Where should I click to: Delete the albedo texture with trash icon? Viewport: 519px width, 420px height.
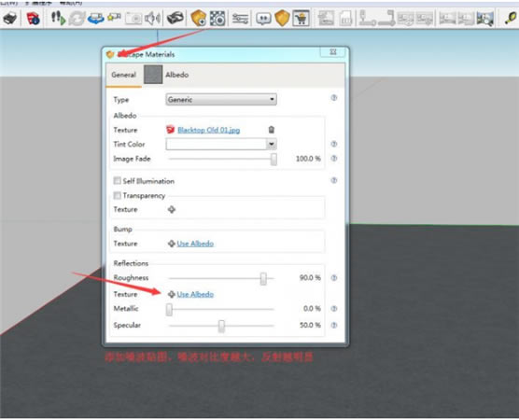[272, 130]
